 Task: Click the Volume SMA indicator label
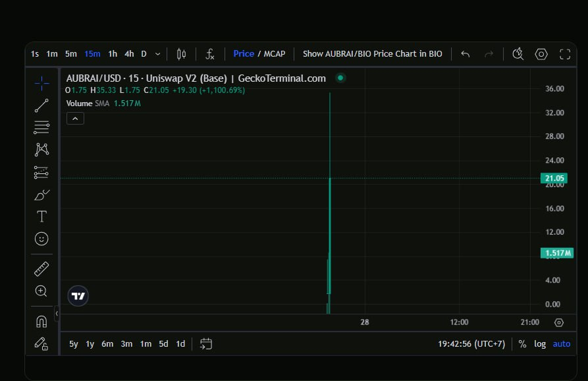(88, 103)
